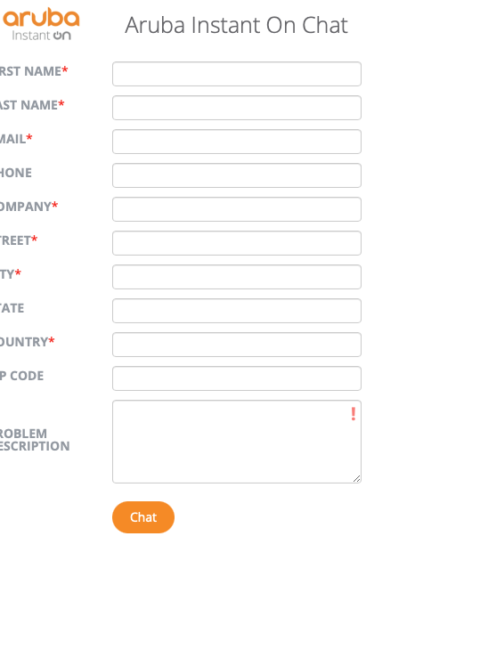This screenshot has height=650, width=480.
Task: Activate the Street input field
Action: point(237,243)
